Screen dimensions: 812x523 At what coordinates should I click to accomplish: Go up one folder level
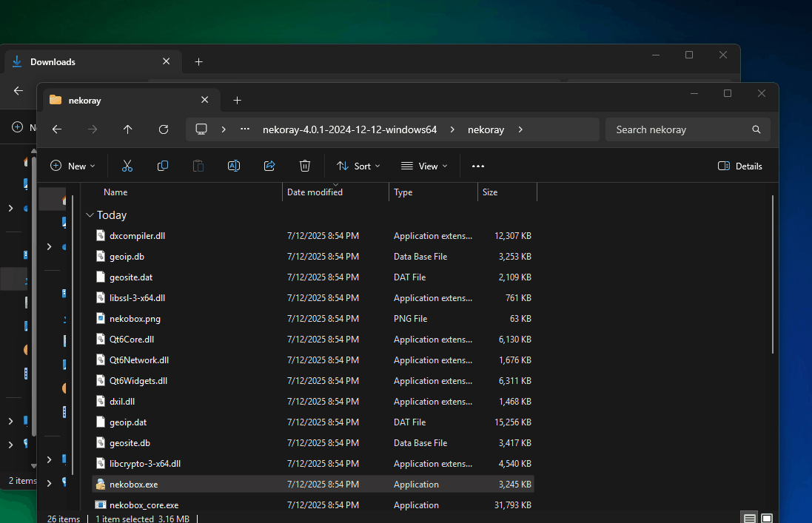pos(128,129)
